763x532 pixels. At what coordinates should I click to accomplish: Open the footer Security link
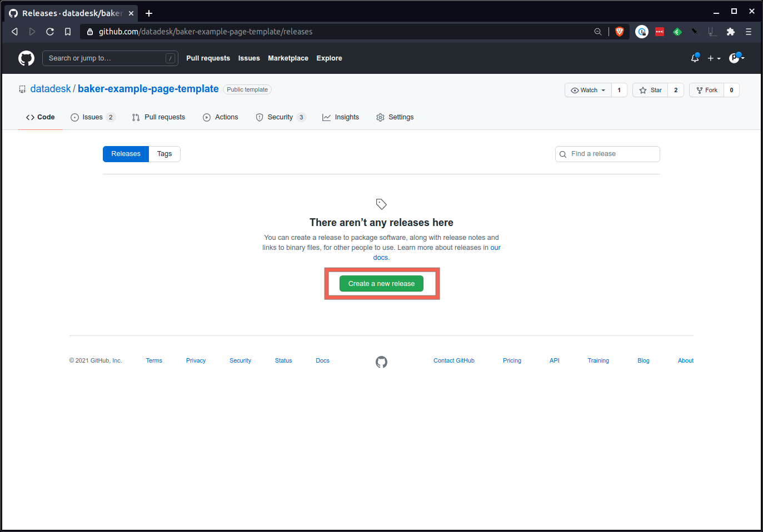click(x=240, y=360)
